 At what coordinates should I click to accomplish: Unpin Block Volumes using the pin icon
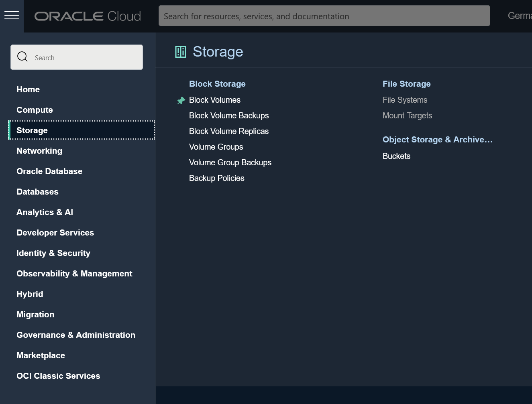181,100
